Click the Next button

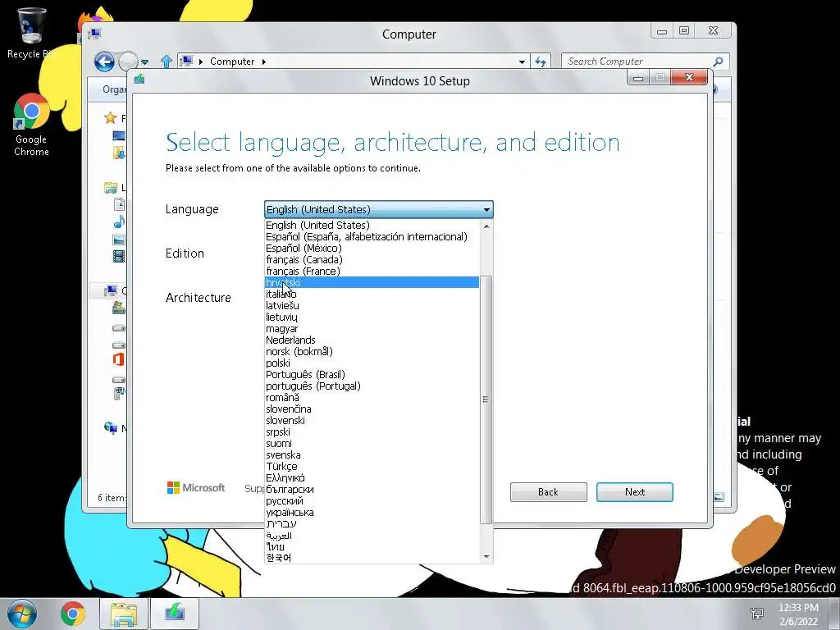click(x=634, y=492)
